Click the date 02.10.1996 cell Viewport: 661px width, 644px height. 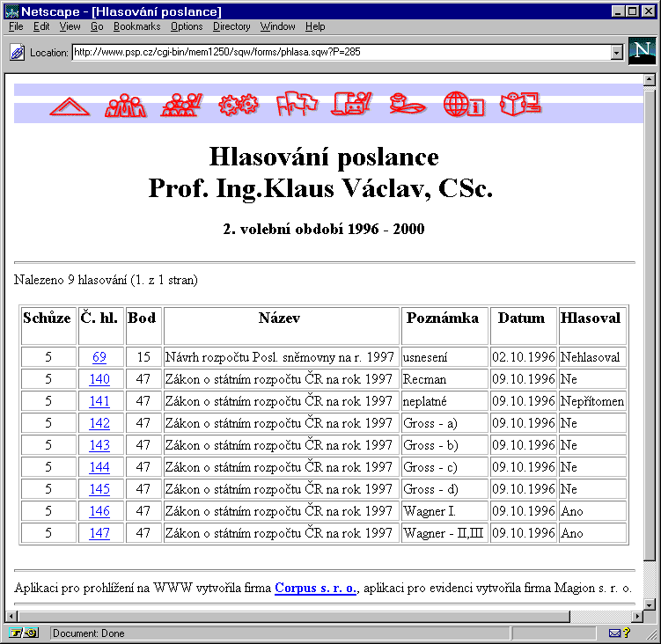pyautogui.click(x=523, y=357)
